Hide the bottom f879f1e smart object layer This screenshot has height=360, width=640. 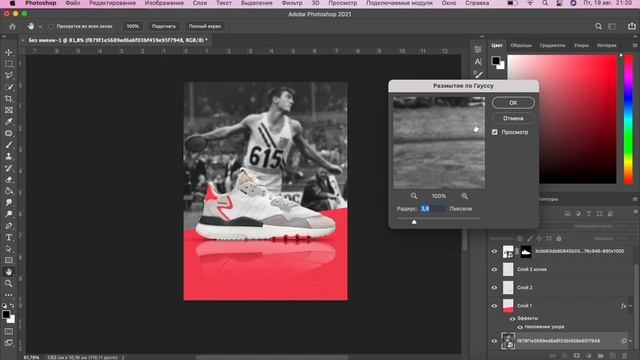tap(494, 341)
